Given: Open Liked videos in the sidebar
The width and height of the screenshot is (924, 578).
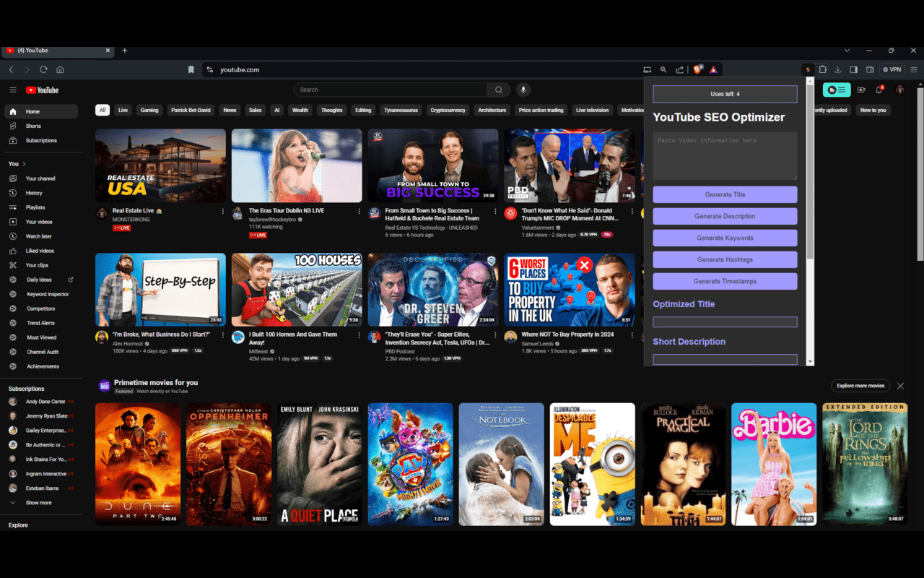Looking at the screenshot, I should coord(41,251).
